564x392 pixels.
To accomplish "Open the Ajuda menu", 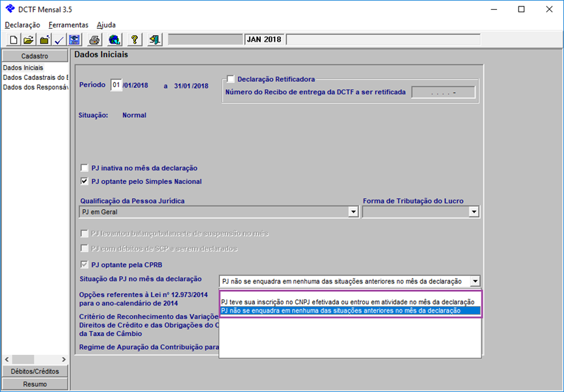I will 106,25.
